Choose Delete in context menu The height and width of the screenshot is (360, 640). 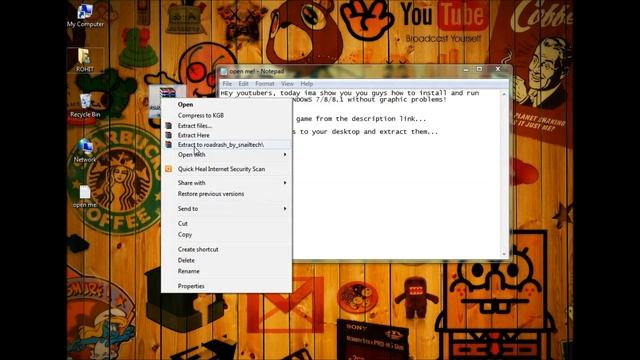click(227, 260)
